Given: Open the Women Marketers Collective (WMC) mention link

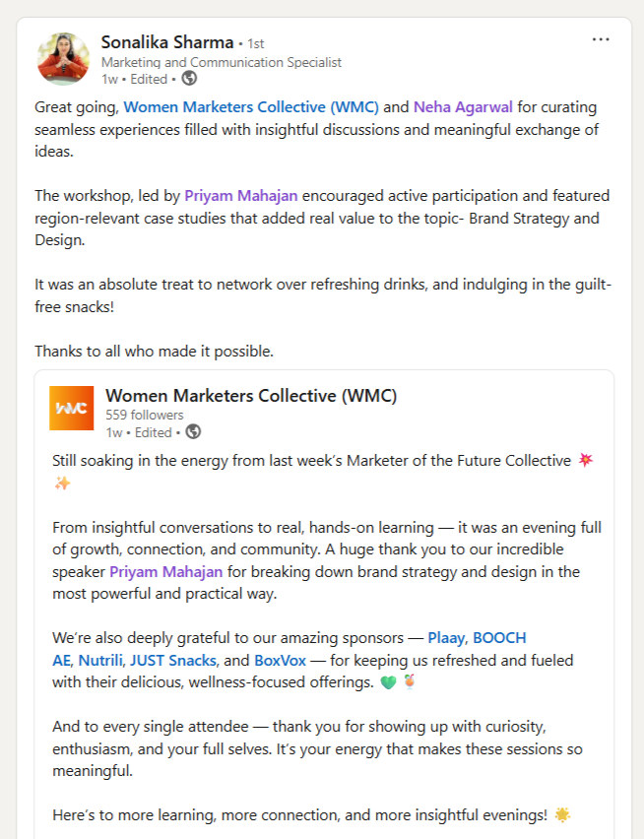Looking at the screenshot, I should pyautogui.click(x=251, y=107).
